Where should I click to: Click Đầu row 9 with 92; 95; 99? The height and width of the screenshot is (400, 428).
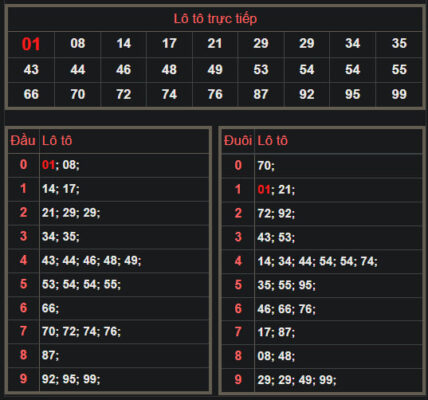(108, 379)
